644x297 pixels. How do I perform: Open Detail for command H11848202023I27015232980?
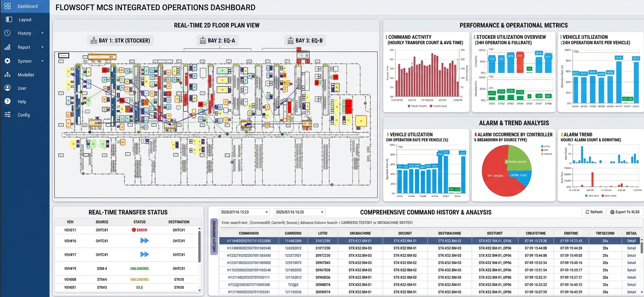[x=631, y=241]
